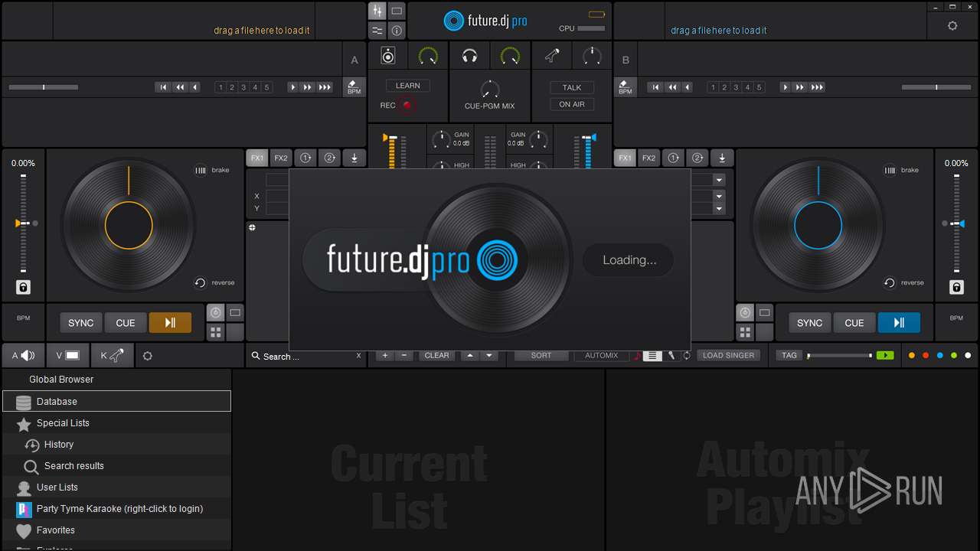980x551 pixels.
Task: Click the microphone icon in mixer
Action: tap(551, 56)
